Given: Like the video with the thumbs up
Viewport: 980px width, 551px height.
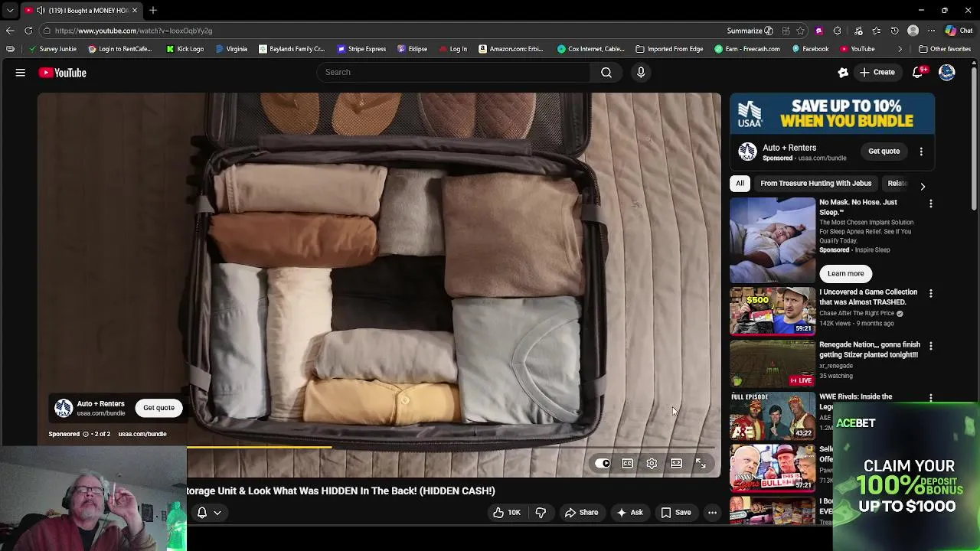Looking at the screenshot, I should 506,513.
